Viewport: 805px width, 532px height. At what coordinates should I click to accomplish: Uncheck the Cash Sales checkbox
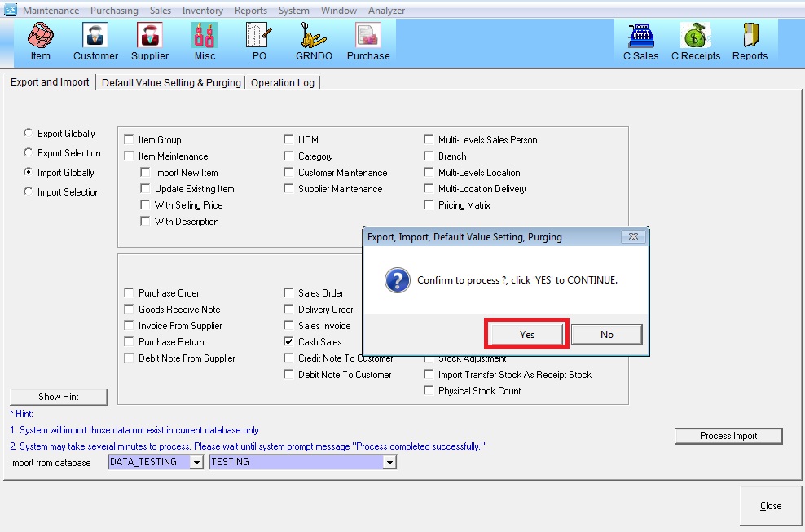[x=289, y=342]
